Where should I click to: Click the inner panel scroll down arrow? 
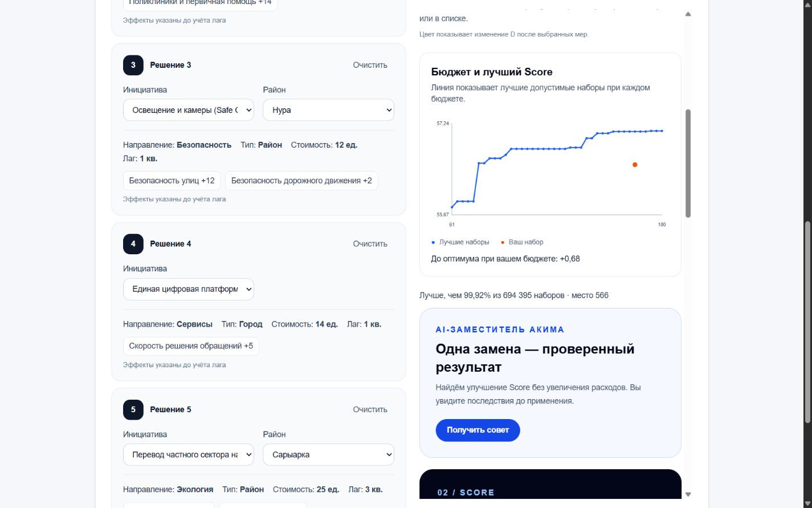[x=688, y=494]
